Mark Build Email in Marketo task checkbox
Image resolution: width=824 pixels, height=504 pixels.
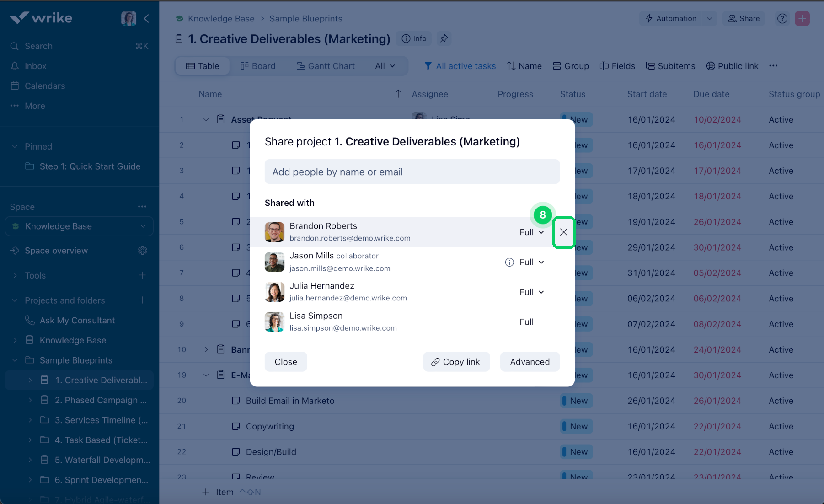tap(236, 401)
